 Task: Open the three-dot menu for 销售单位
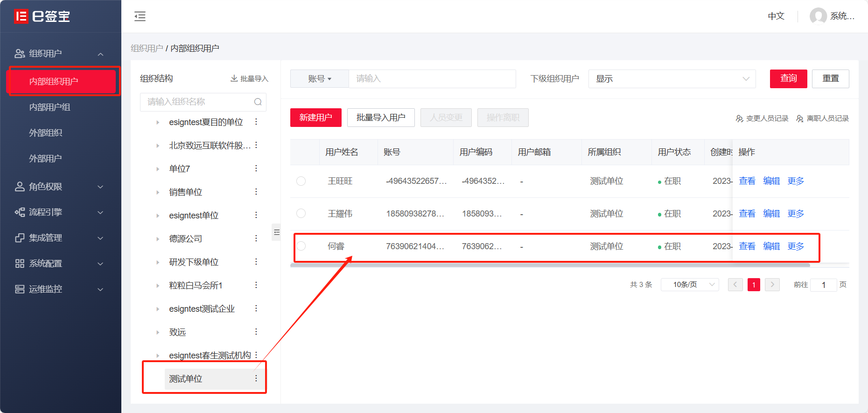coord(256,192)
